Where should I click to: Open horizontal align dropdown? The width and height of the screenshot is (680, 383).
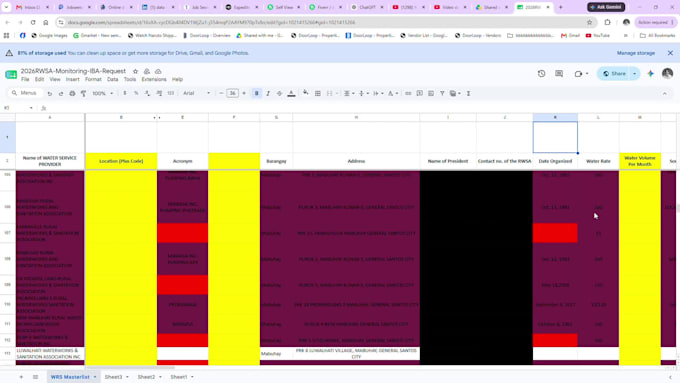pos(349,93)
